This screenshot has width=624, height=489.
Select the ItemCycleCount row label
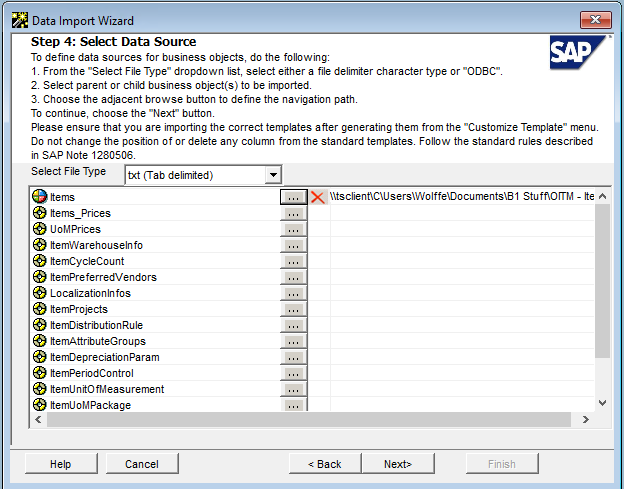pyautogui.click(x=87, y=261)
